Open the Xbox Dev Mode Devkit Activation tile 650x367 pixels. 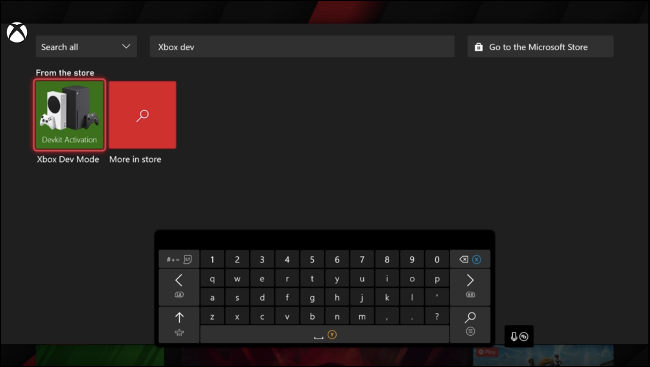click(x=69, y=115)
